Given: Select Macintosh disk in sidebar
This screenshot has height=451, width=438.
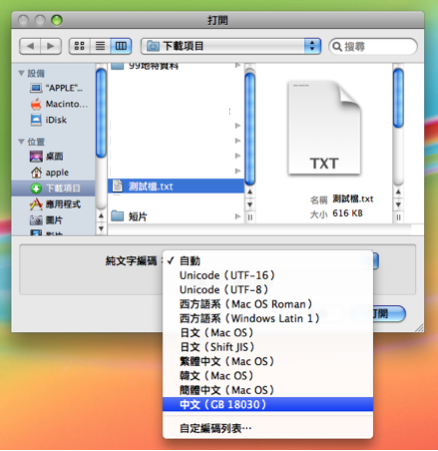Looking at the screenshot, I should coord(59,104).
